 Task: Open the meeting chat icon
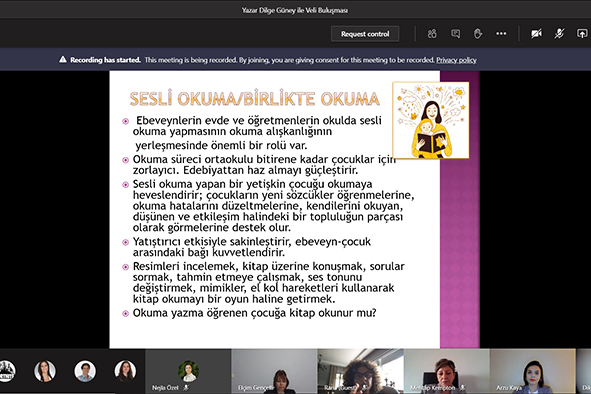[x=455, y=34]
